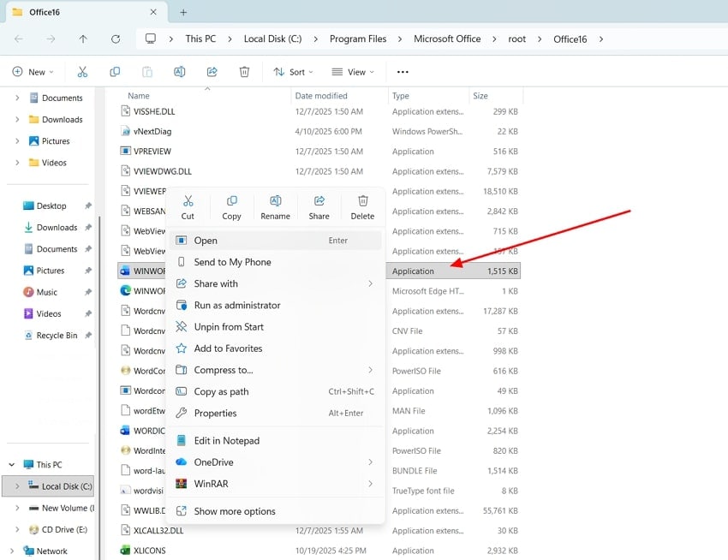Open Microsoft Office from the breadcrumb bar
Viewport: 728px width, 560px height.
pyautogui.click(x=447, y=39)
